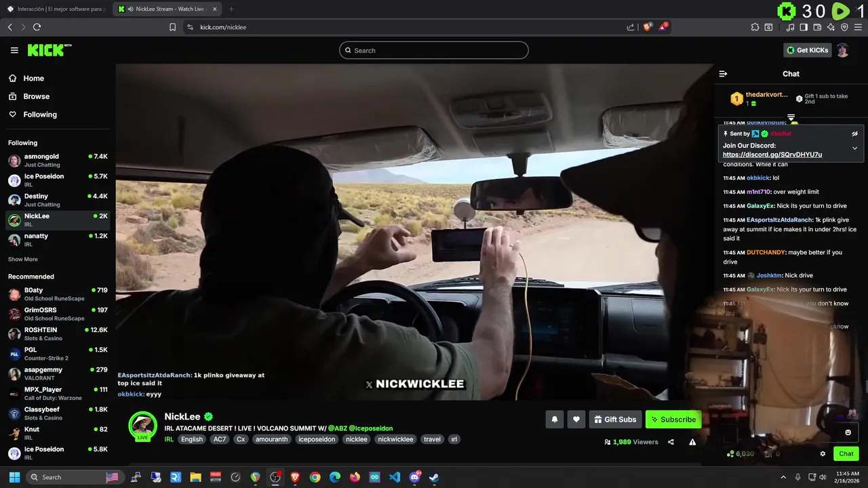Image resolution: width=868 pixels, height=488 pixels.
Task: Open Brave Leo AI sparkle icon
Action: point(831,27)
